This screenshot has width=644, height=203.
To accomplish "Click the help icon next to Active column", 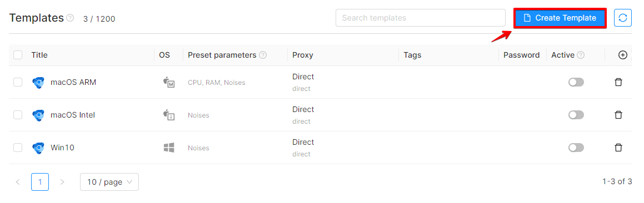I will tap(581, 55).
